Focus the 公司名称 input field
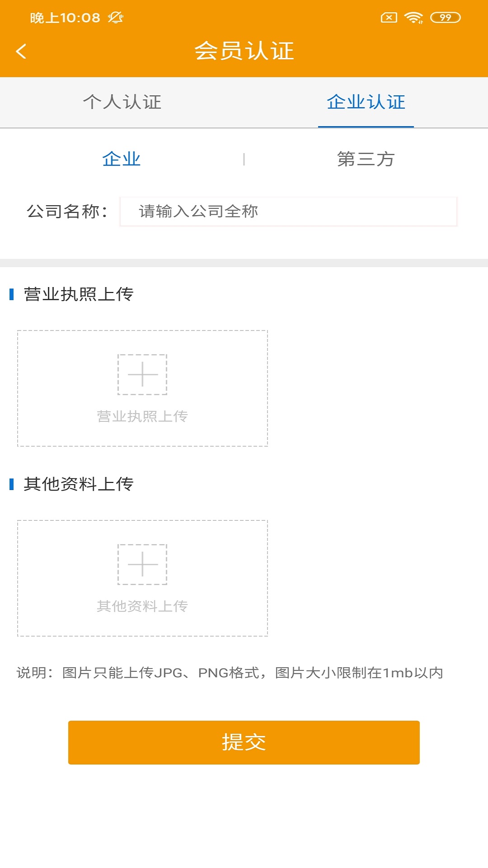Image resolution: width=488 pixels, height=868 pixels. 289,211
